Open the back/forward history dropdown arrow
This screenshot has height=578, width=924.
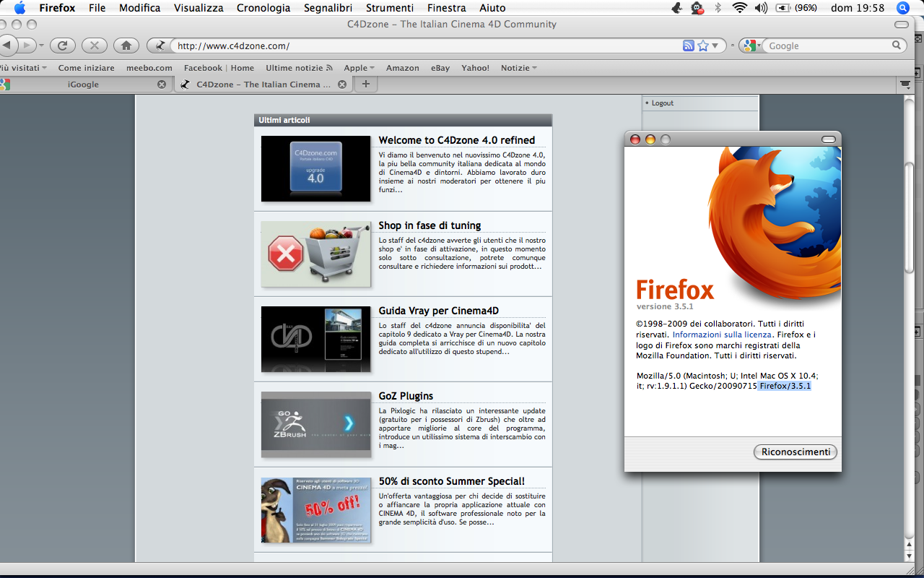pos(41,46)
